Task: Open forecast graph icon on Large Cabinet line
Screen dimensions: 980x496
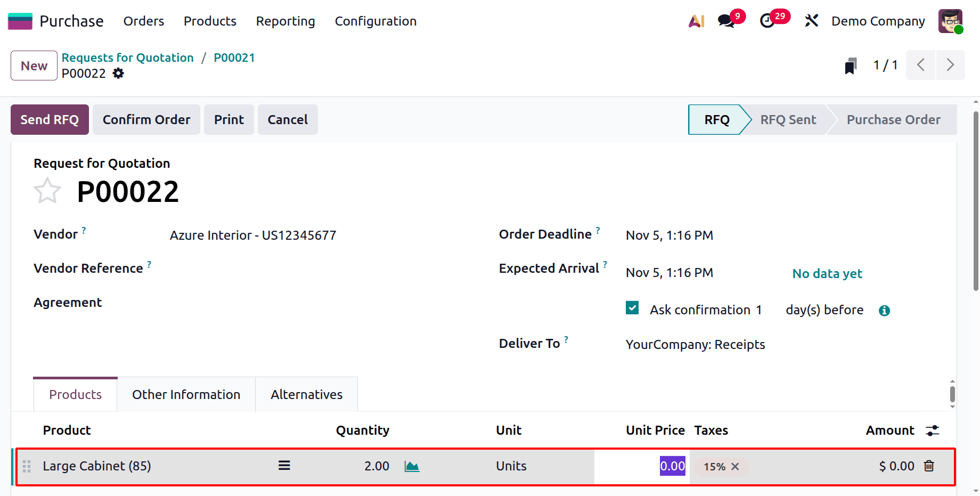Action: pos(411,466)
